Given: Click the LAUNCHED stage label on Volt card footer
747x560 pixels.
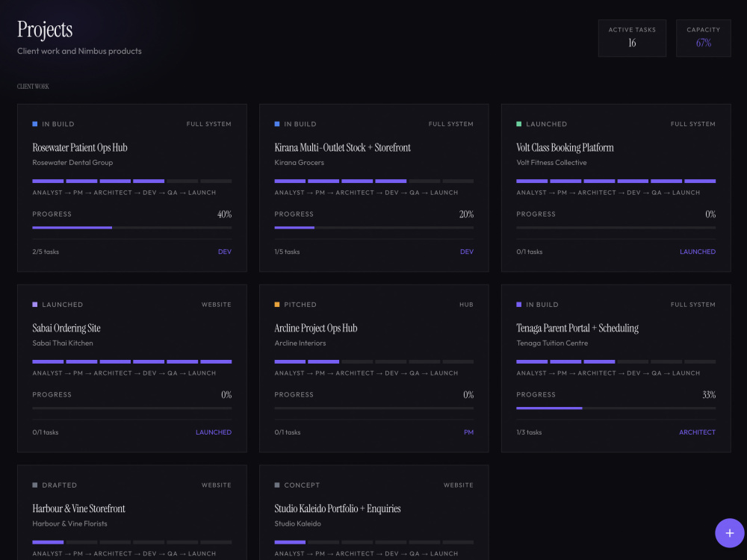Looking at the screenshot, I should (x=698, y=252).
